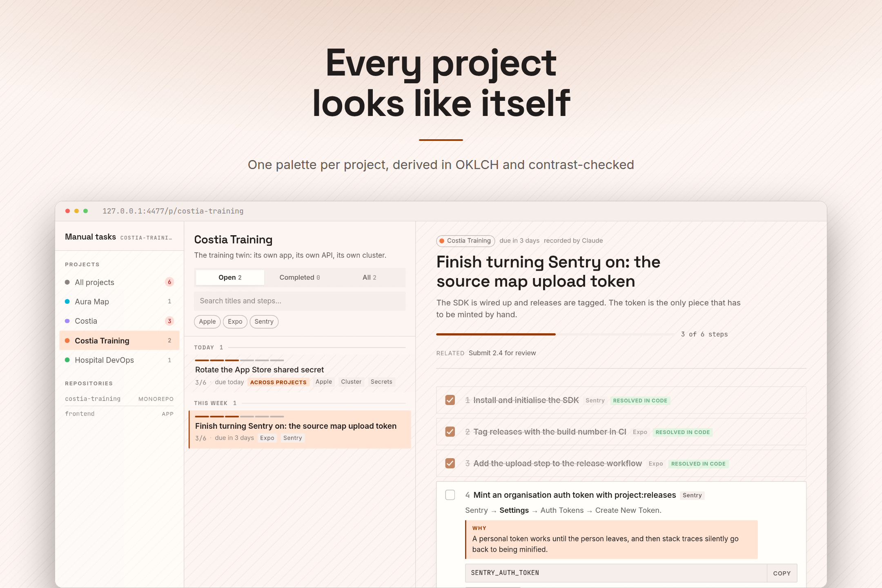882x588 pixels.
Task: Click the red badge 3 beside Costia
Action: coord(169,321)
